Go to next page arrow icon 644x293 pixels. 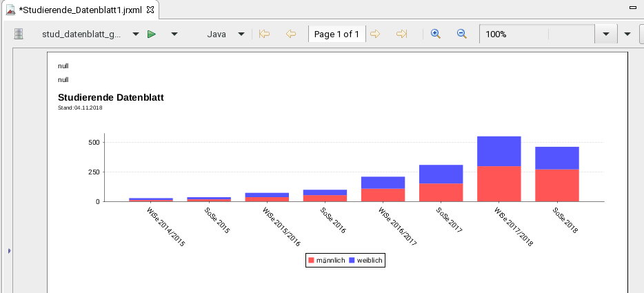375,34
